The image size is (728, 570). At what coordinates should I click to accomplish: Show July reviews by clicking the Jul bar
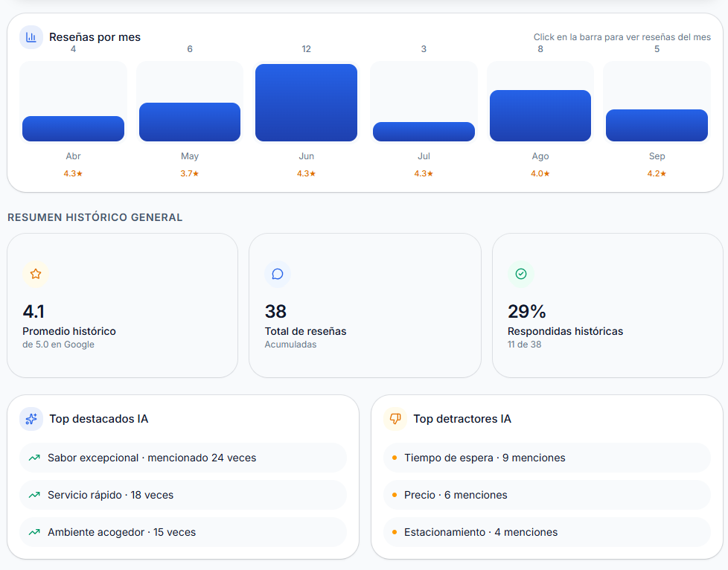424,132
